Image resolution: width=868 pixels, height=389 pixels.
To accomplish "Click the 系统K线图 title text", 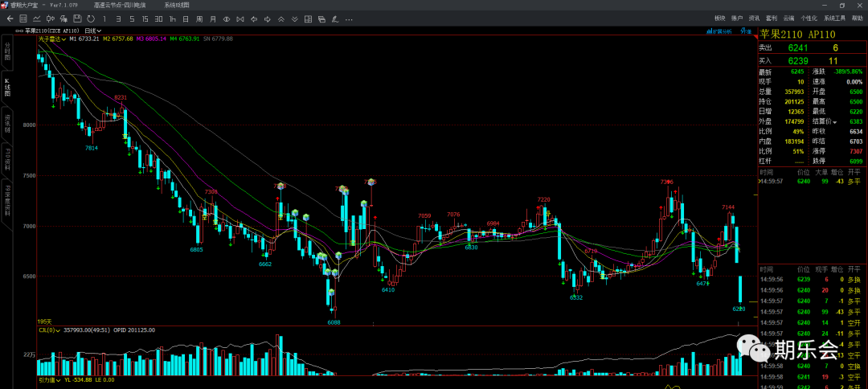I will (x=176, y=5).
